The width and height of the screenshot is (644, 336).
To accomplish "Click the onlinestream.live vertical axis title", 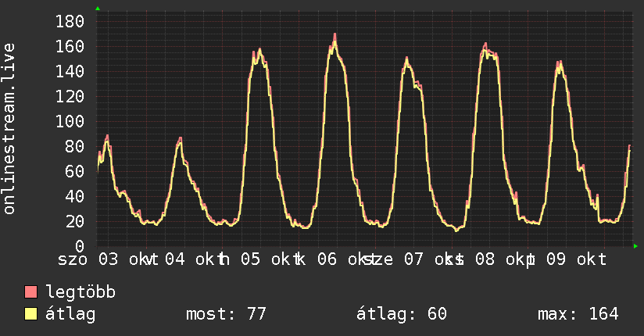I will click(9, 129).
